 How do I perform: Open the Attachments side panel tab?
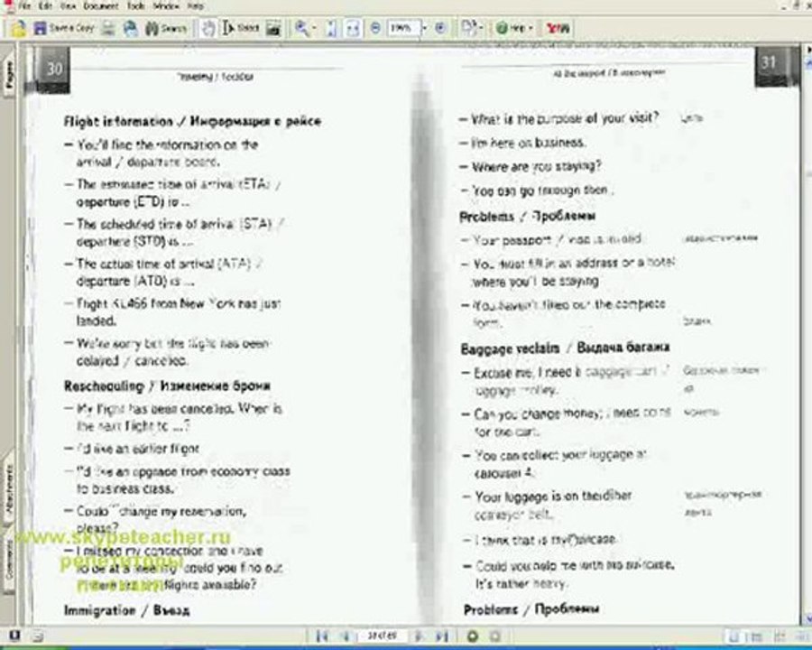(9, 488)
